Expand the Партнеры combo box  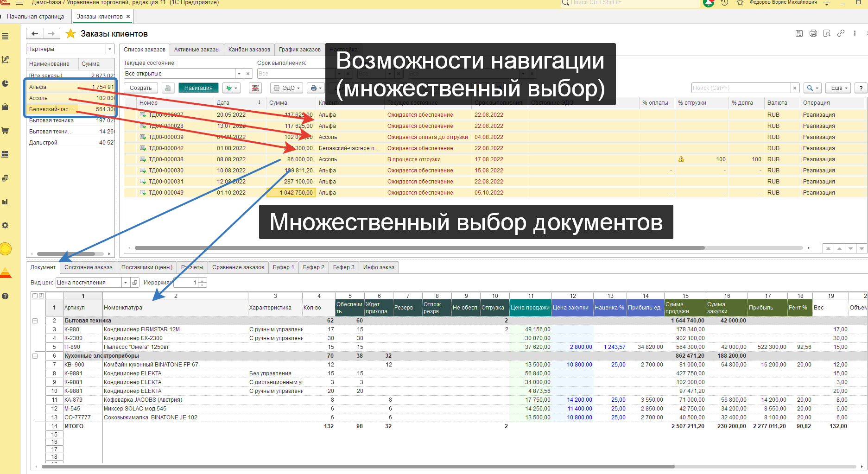(110, 49)
